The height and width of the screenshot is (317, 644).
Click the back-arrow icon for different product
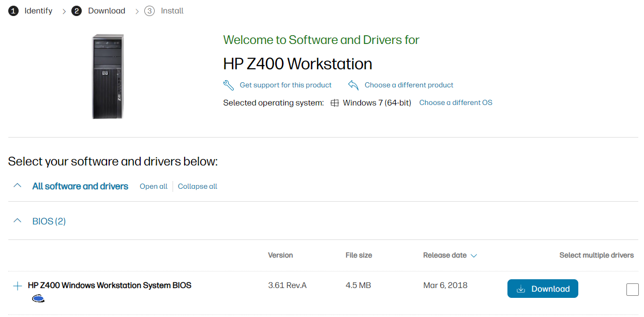[353, 85]
